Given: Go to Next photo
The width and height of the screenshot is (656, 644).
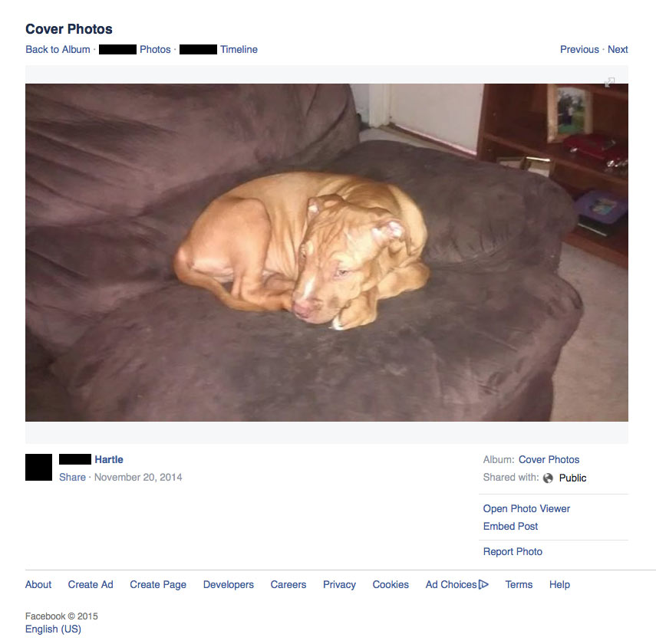Looking at the screenshot, I should pos(618,49).
